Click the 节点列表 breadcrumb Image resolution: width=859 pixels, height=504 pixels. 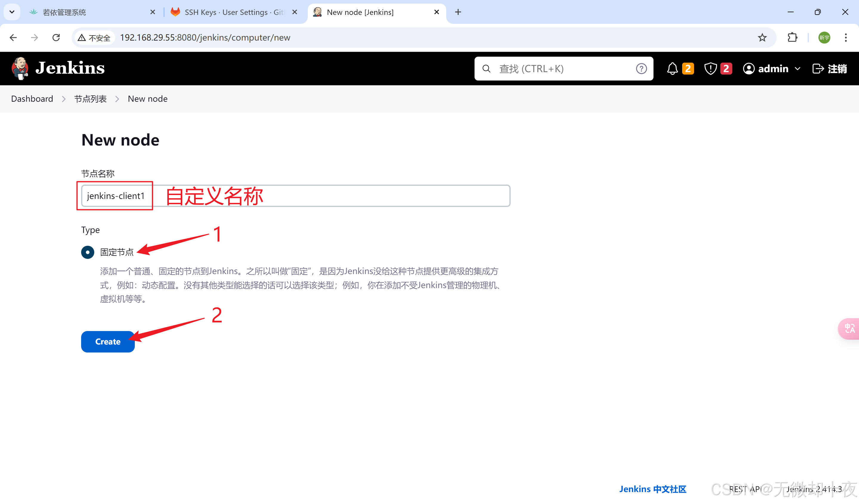[90, 99]
